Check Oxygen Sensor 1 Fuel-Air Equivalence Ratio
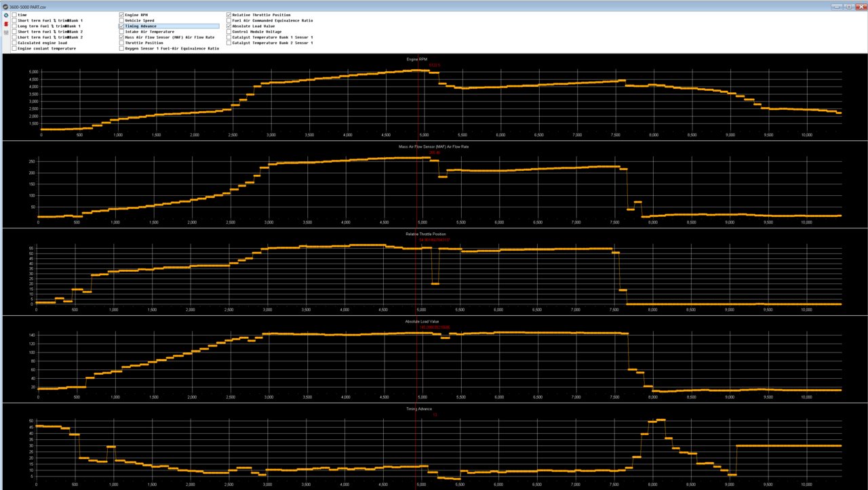 point(121,49)
